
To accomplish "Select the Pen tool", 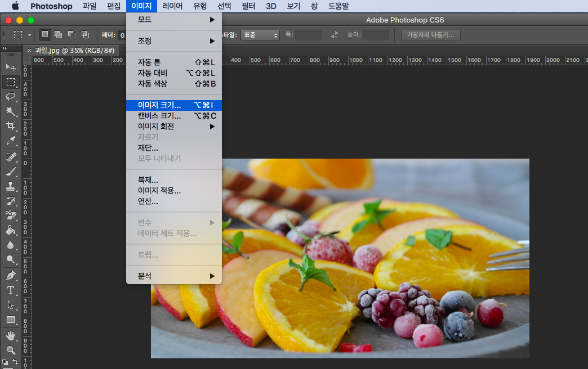I will point(11,276).
